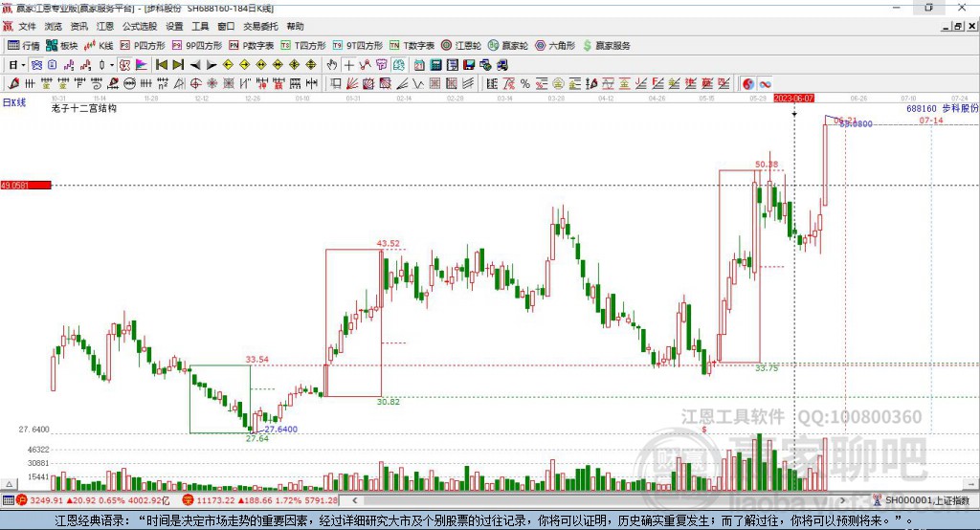
Task: Click the Shenzhen index 11173.22 status entry
Action: click(x=260, y=500)
